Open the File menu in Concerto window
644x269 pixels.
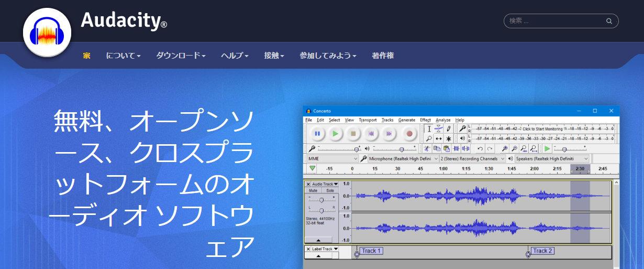309,120
